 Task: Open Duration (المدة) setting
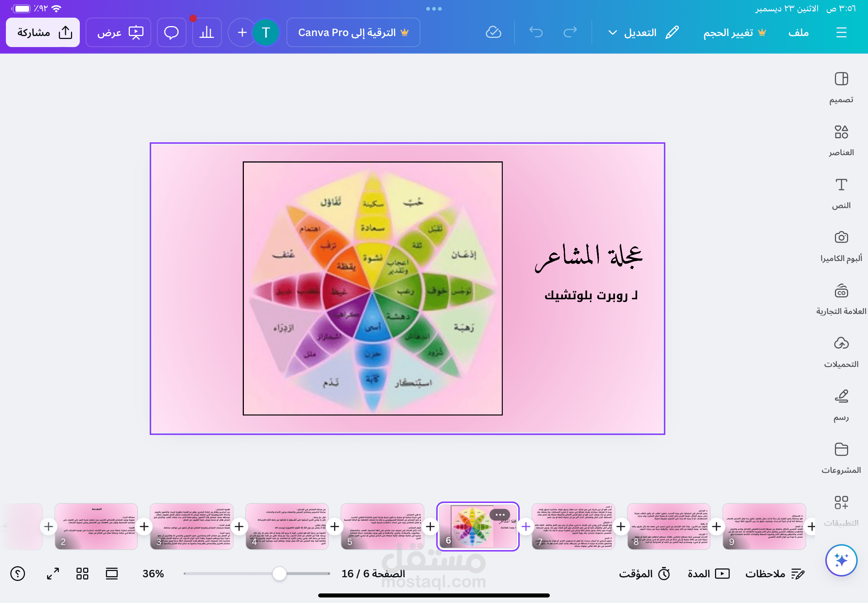point(708,574)
